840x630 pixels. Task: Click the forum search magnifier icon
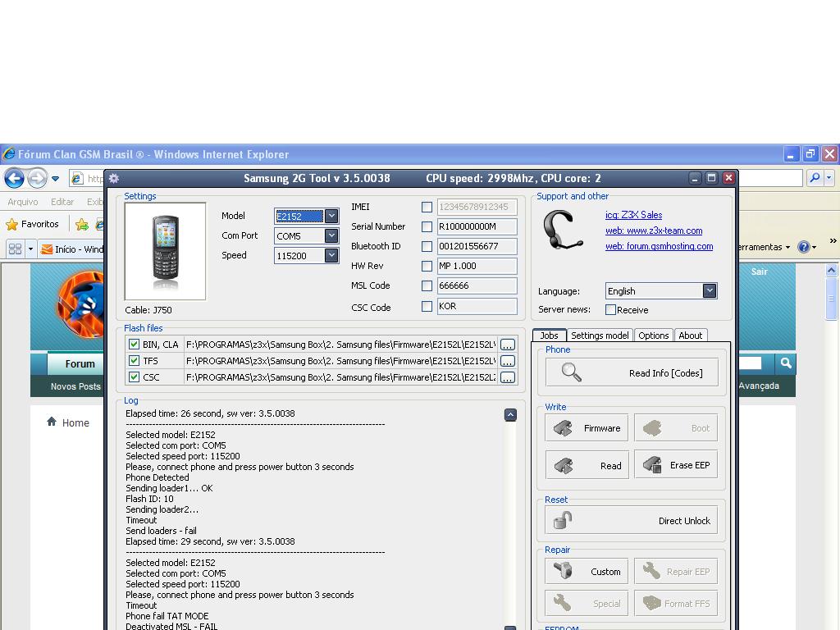click(786, 363)
